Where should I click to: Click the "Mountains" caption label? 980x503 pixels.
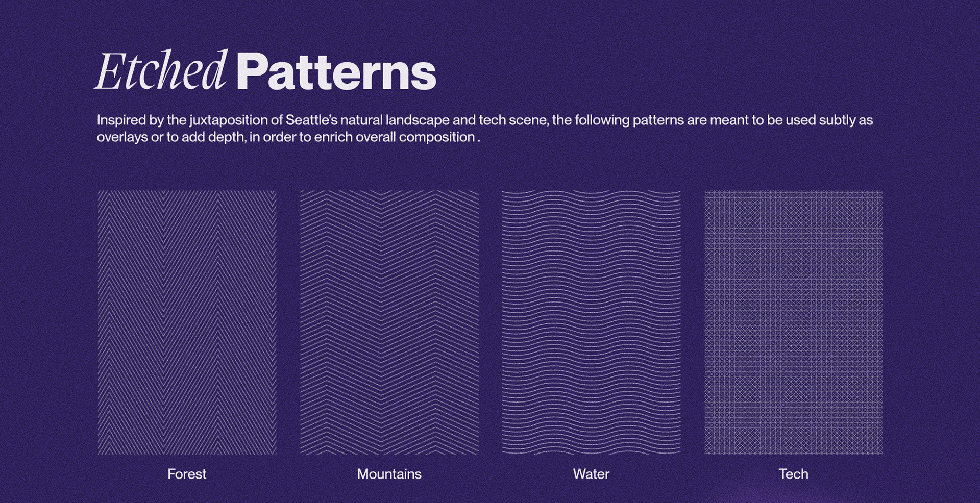(389, 474)
